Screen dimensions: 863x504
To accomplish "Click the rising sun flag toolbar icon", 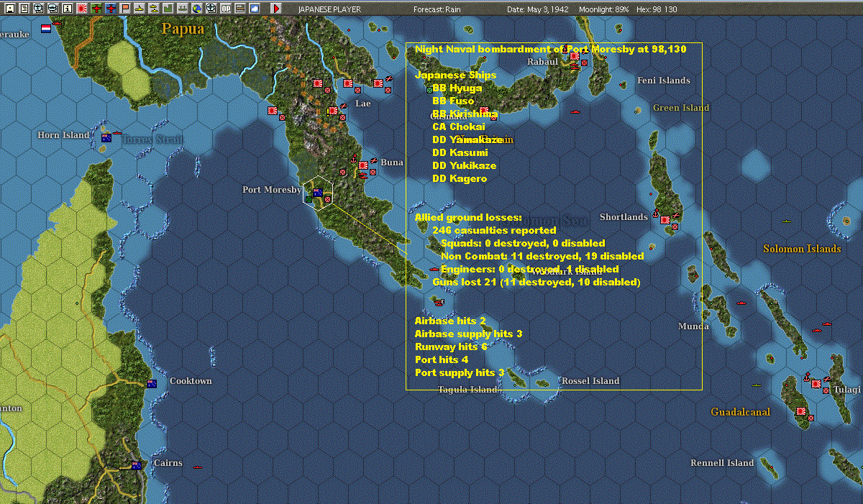I will pyautogui.click(x=81, y=9).
